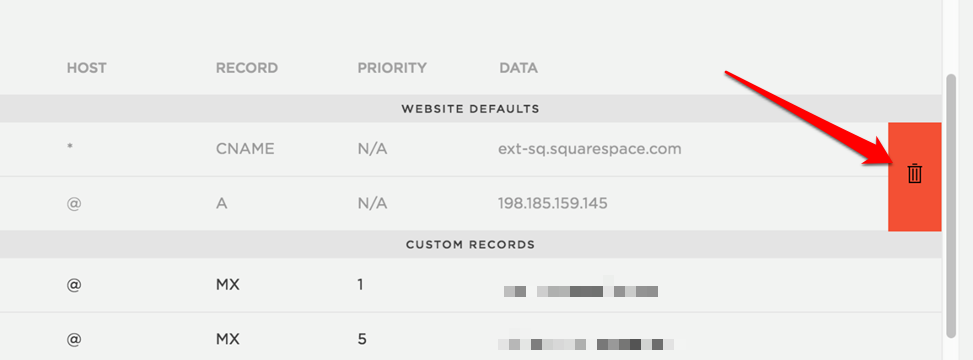Select the ext-sq.squarespace.com data value
This screenshot has width=973, height=360.
590,150
